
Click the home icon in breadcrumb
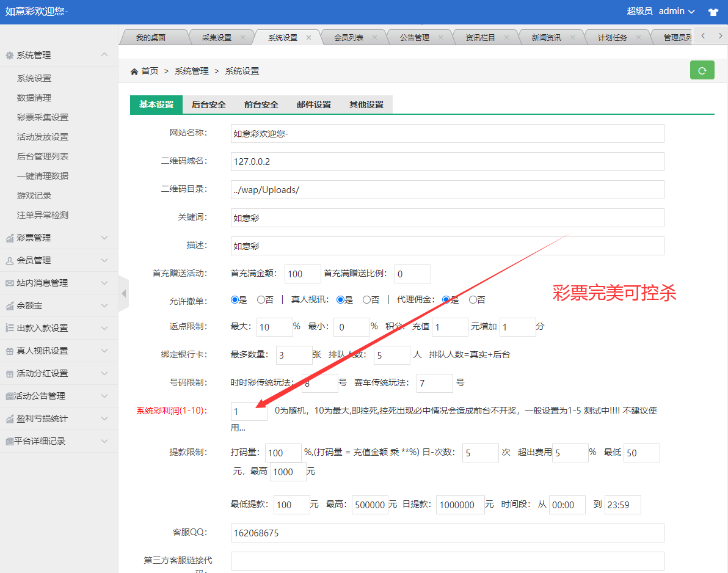click(134, 71)
